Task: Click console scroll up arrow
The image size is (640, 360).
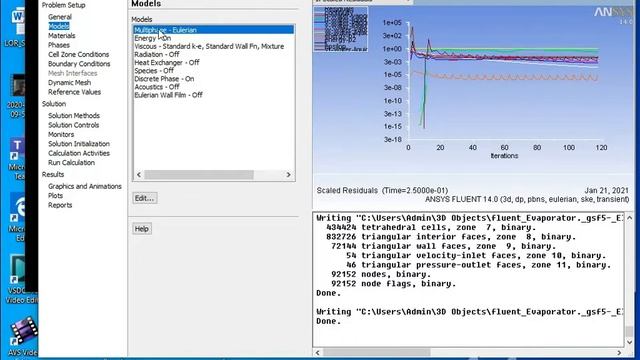Action: [629, 218]
